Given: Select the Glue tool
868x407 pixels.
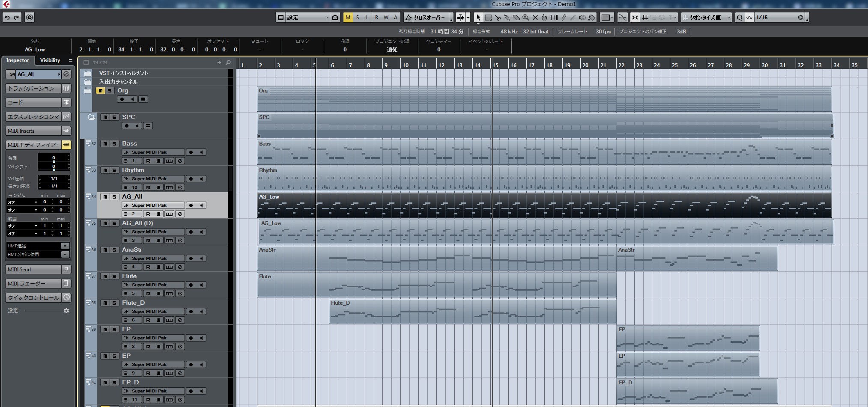Looking at the screenshot, I should pyautogui.click(x=507, y=18).
